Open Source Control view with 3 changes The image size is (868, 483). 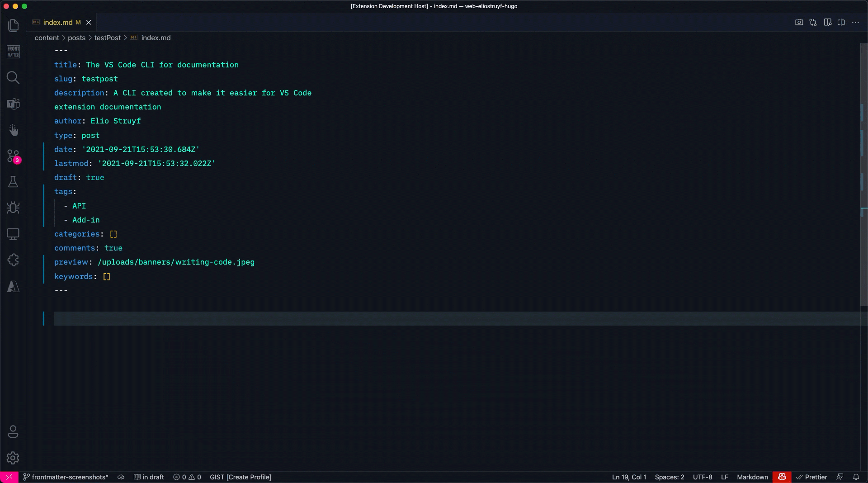pyautogui.click(x=13, y=156)
